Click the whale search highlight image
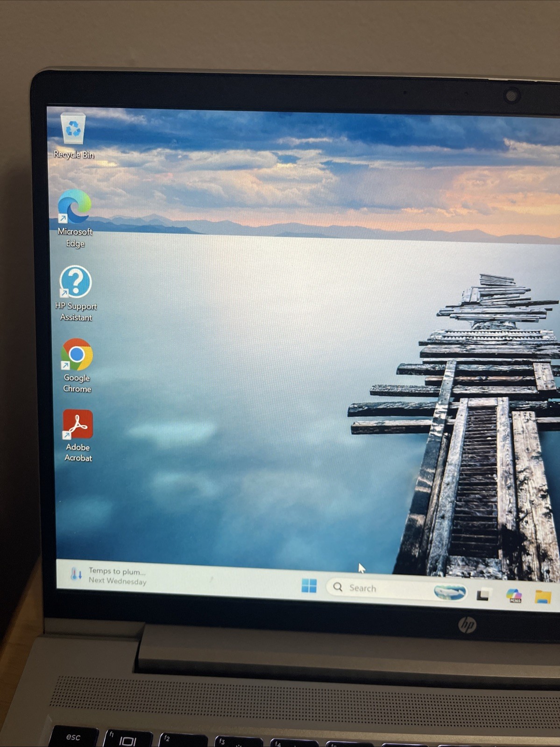Screen dimensions: 560x747 coord(449,592)
